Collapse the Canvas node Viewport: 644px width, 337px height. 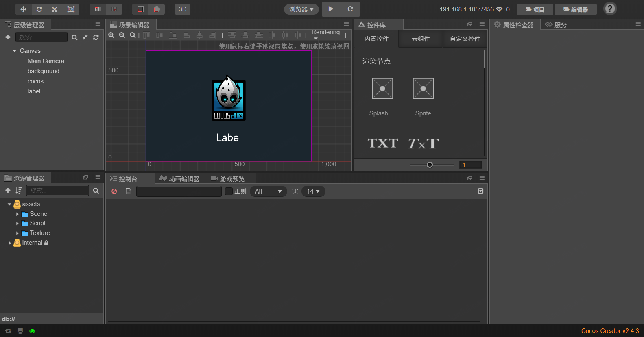click(15, 51)
